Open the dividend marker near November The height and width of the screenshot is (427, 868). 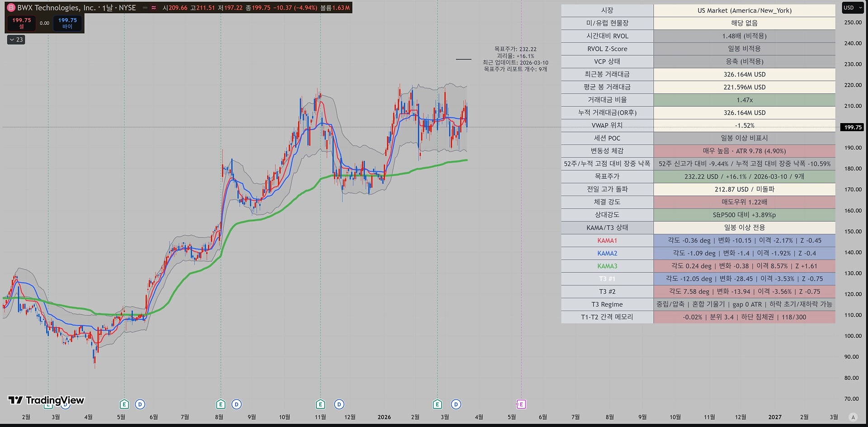339,404
